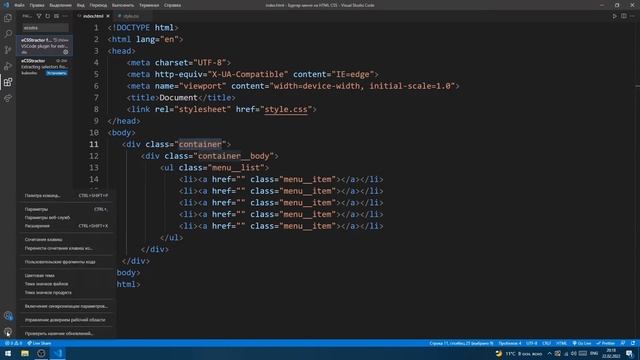Click volume icon in system tray

(573, 353)
